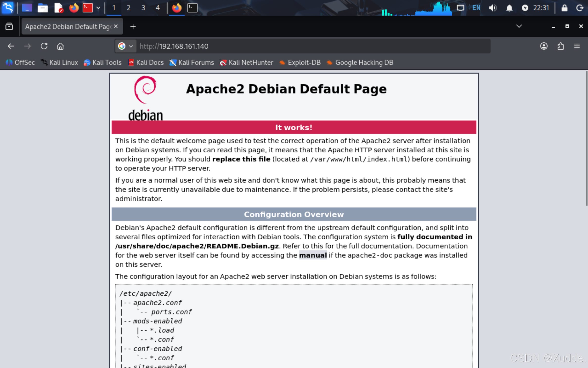Open the terminal launcher dropdown arrow
This screenshot has width=588, height=368.
pyautogui.click(x=98, y=8)
